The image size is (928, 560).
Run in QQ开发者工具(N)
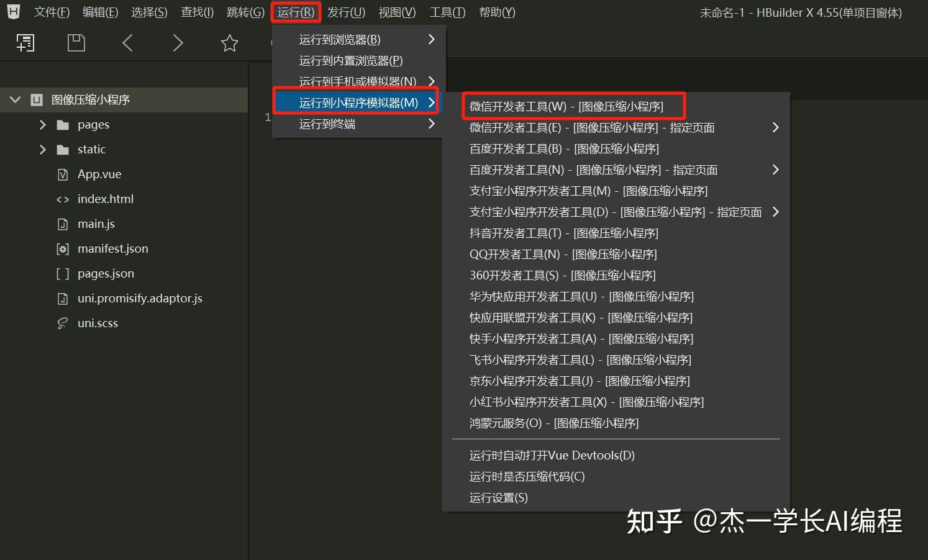[616, 254]
